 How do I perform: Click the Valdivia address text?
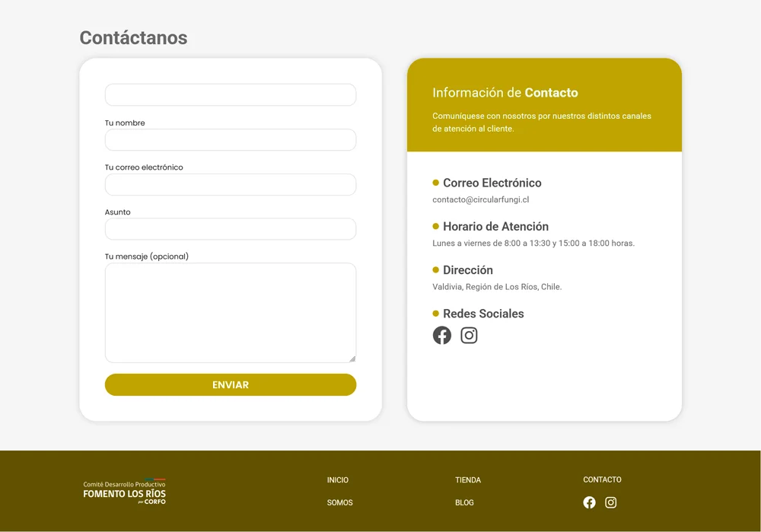point(496,287)
